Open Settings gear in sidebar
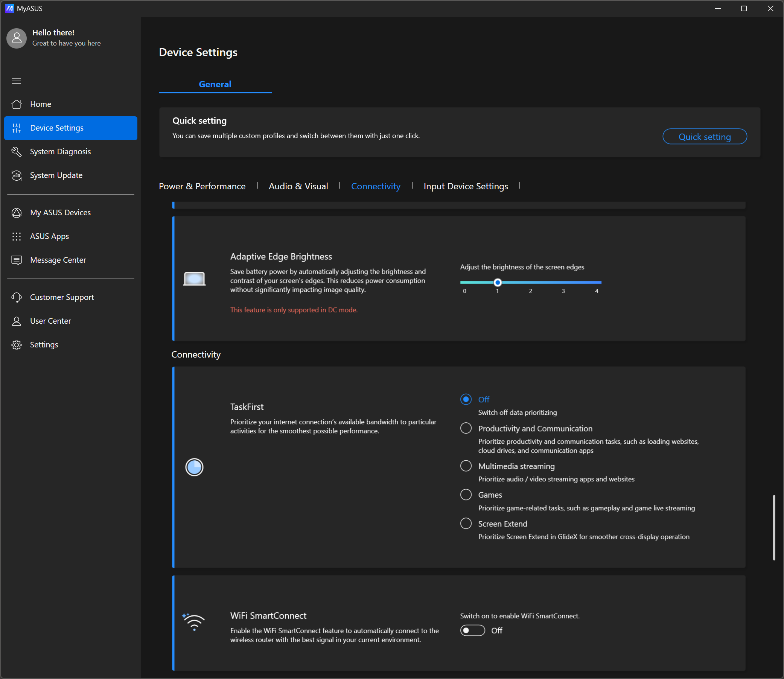The image size is (784, 679). [x=16, y=345]
